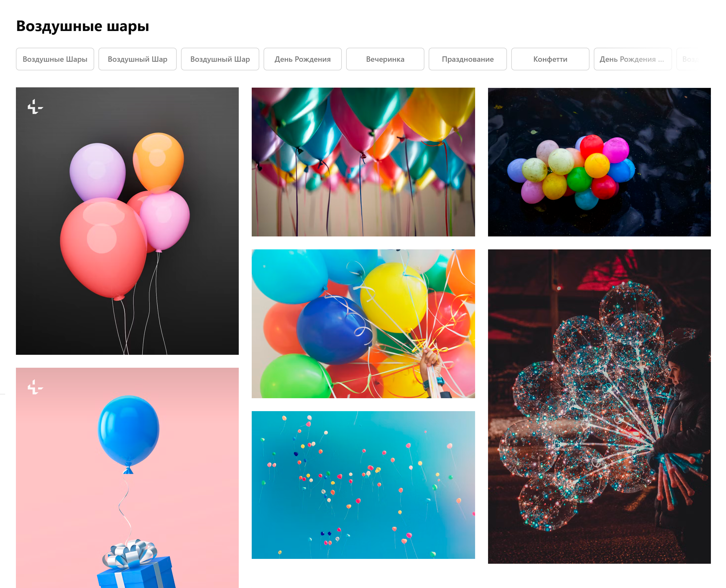Viewport: 726px width, 588px height.
Task: Open the balloons floating in blue sky photo
Action: 363,485
